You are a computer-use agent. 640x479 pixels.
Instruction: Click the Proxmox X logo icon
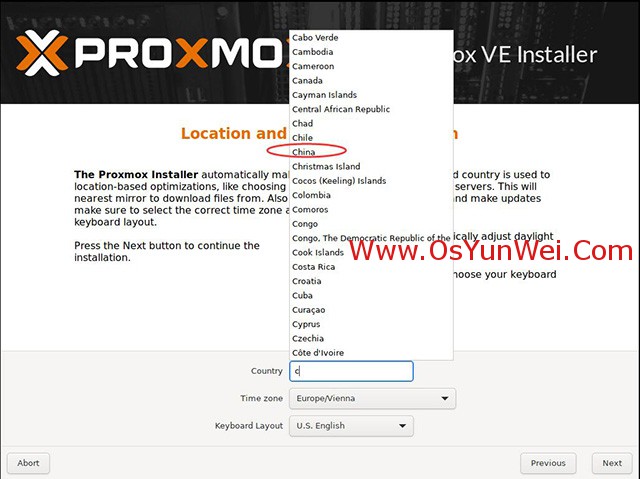42,53
